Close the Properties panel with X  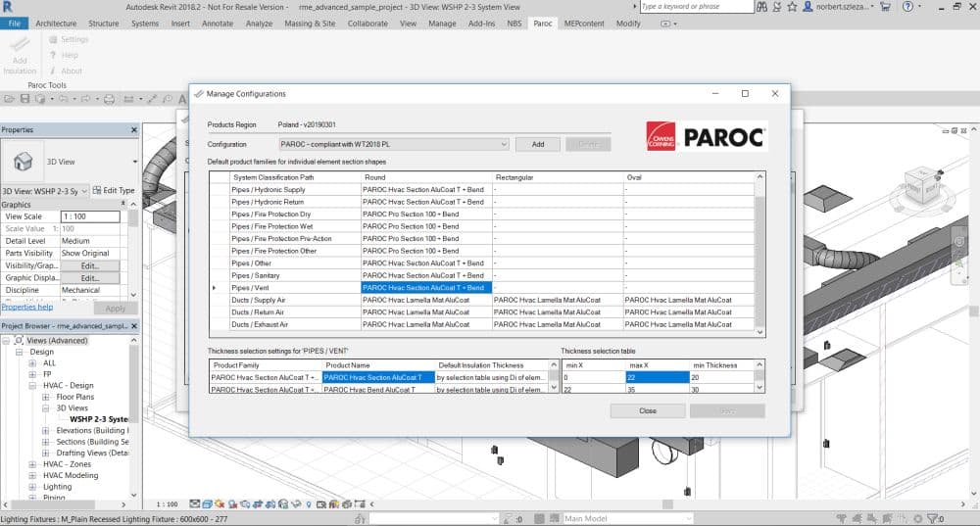coord(134,129)
